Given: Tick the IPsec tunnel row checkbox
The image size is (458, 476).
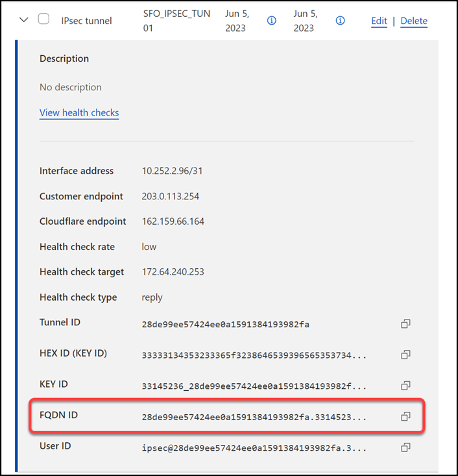Looking at the screenshot, I should pos(43,19).
